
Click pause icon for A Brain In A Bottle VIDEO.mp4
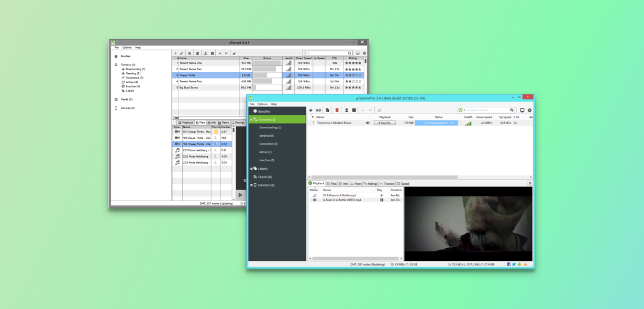382,200
